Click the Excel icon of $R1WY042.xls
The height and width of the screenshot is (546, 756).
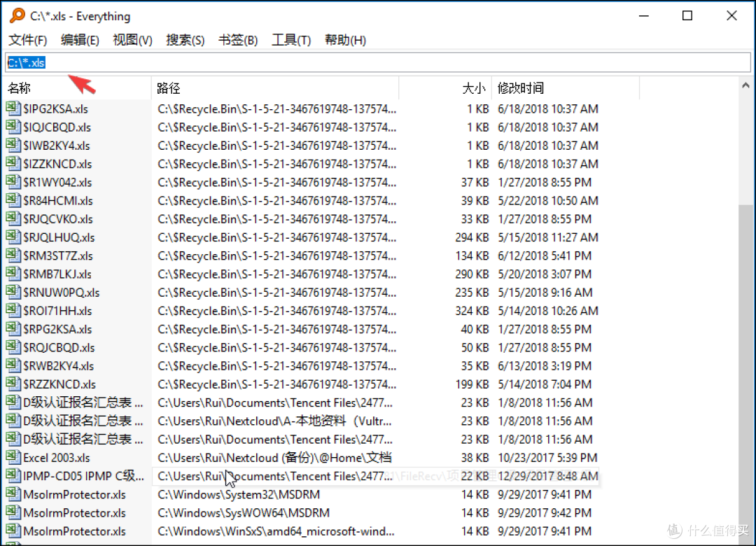click(13, 182)
